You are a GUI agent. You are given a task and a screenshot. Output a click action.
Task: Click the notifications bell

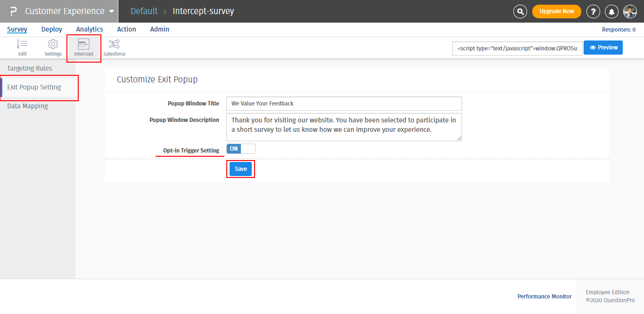click(x=611, y=11)
